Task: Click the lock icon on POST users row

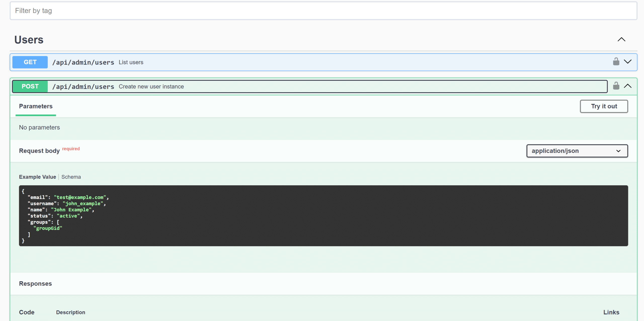Action: [x=616, y=86]
